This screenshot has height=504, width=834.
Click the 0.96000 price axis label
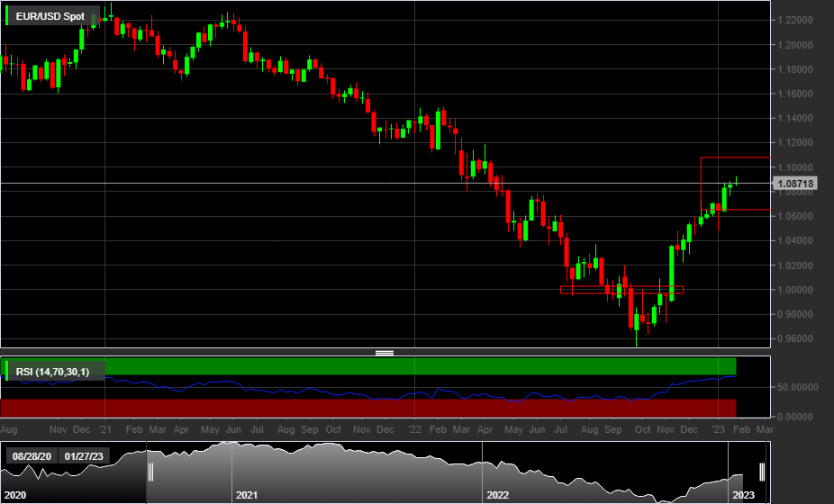click(x=794, y=338)
